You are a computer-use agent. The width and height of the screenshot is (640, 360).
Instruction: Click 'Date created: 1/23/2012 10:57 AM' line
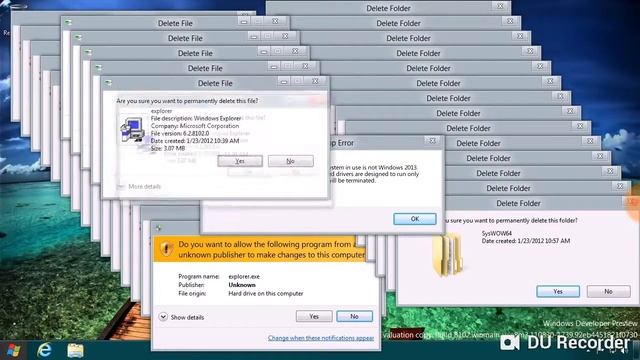[526, 241]
